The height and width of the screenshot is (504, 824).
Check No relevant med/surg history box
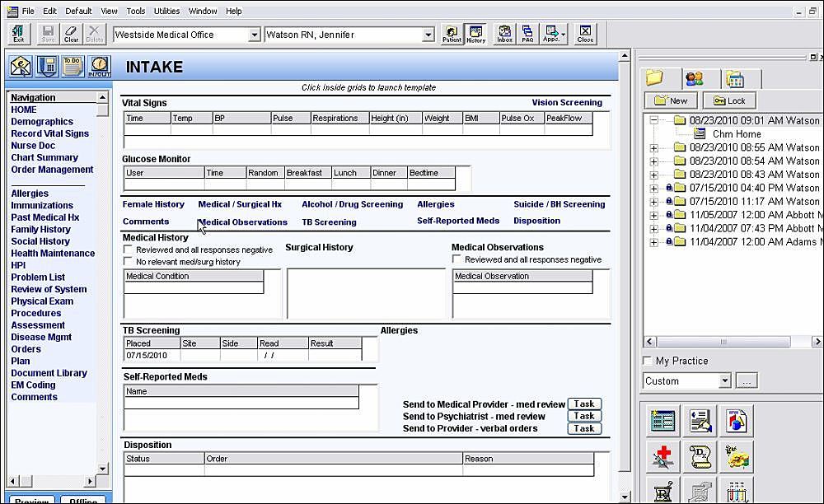tap(128, 261)
